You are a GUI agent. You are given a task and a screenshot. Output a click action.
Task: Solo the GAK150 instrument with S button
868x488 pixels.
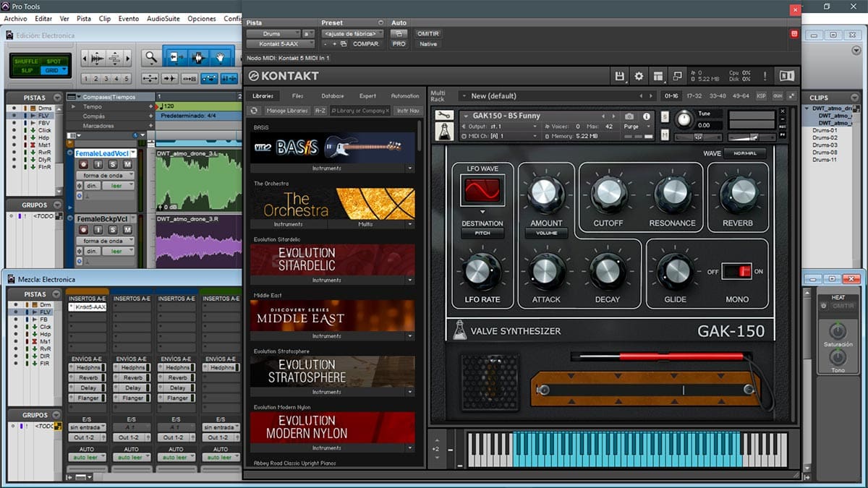pos(665,117)
